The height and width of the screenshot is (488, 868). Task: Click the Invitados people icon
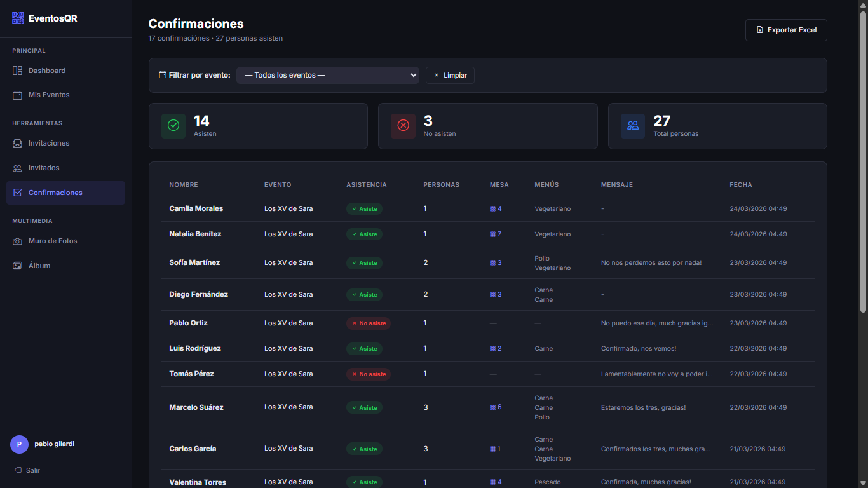[18, 168]
